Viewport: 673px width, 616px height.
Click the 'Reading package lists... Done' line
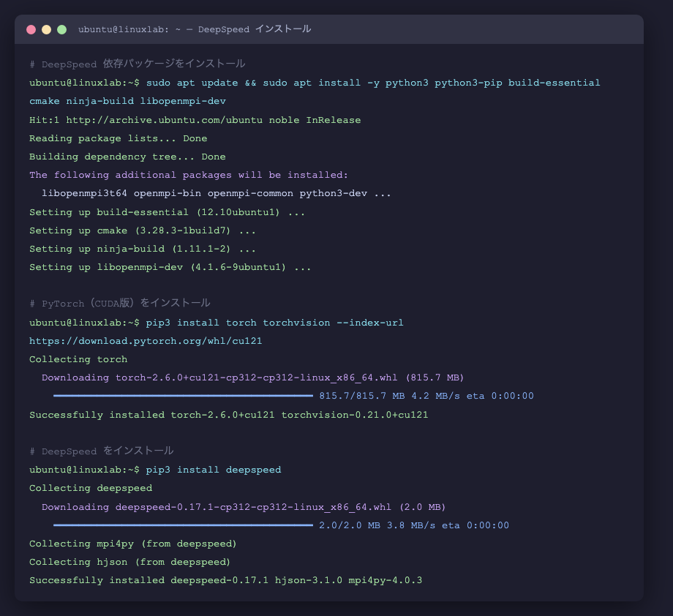(118, 138)
